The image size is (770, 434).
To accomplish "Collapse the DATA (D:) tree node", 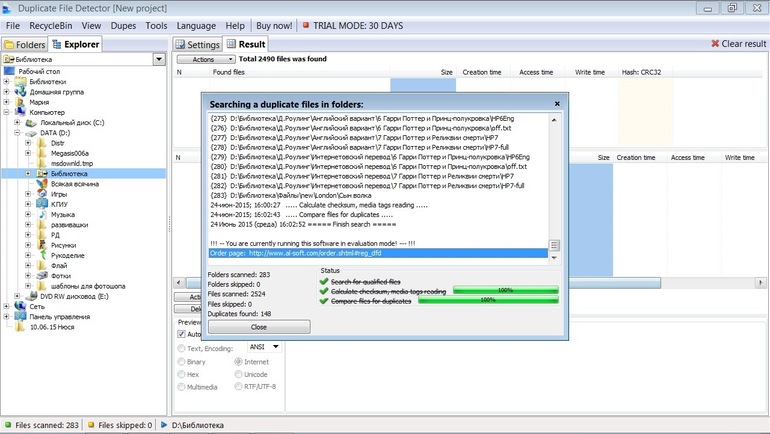I will (x=17, y=133).
